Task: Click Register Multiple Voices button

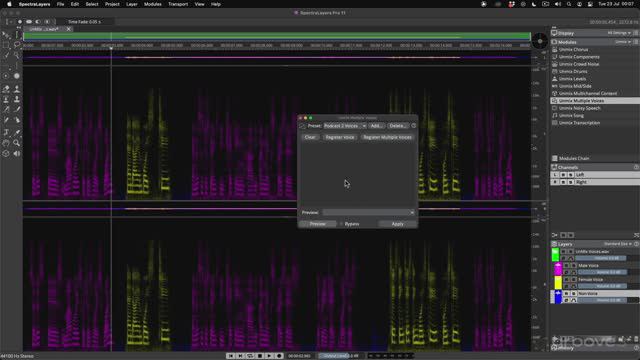Action: pos(387,138)
